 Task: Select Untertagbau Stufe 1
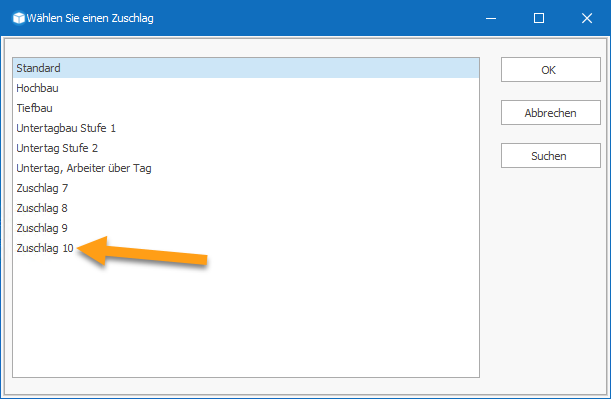click(246, 128)
